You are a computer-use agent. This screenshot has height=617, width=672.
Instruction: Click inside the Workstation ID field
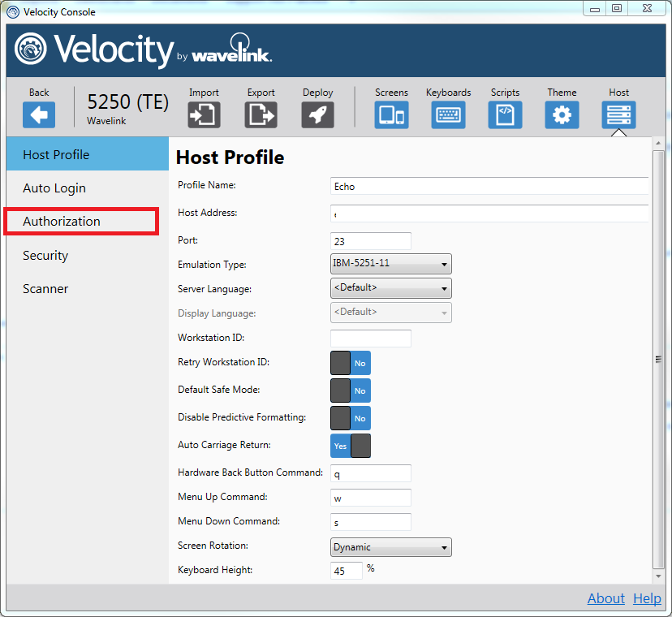370,338
